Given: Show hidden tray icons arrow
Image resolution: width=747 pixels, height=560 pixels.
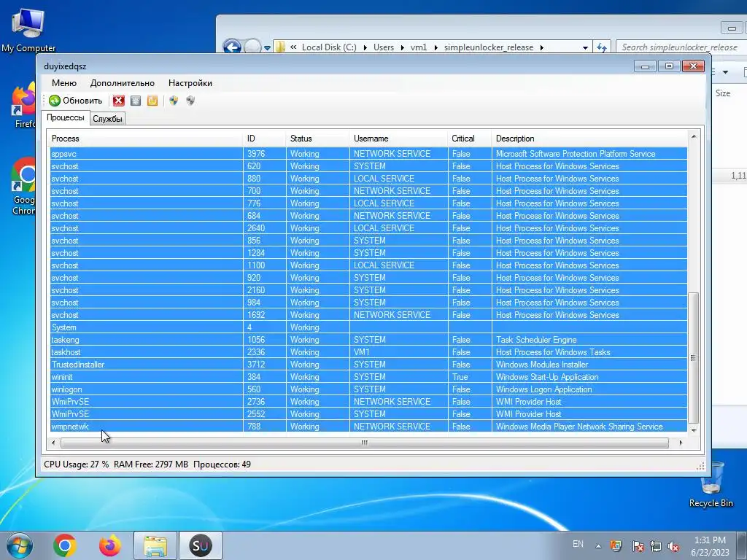Looking at the screenshot, I should coord(598,546).
